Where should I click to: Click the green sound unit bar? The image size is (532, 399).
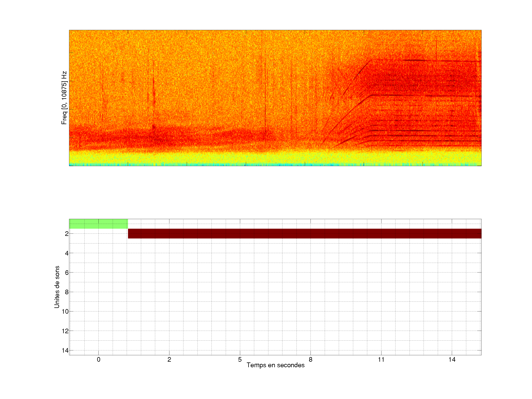(98, 224)
